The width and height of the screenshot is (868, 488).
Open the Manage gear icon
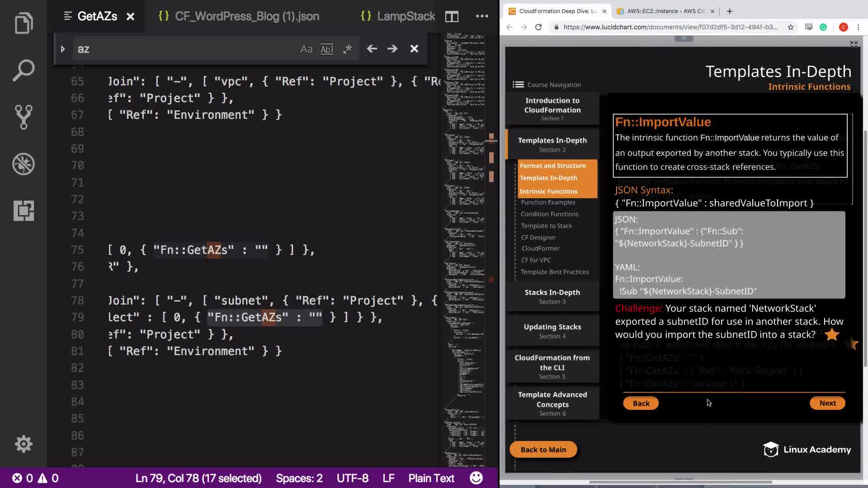(24, 444)
